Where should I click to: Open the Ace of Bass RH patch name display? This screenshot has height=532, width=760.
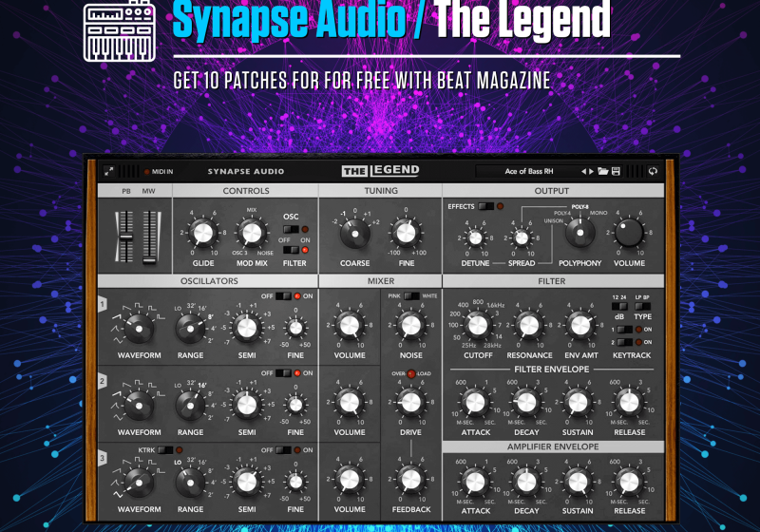(529, 171)
